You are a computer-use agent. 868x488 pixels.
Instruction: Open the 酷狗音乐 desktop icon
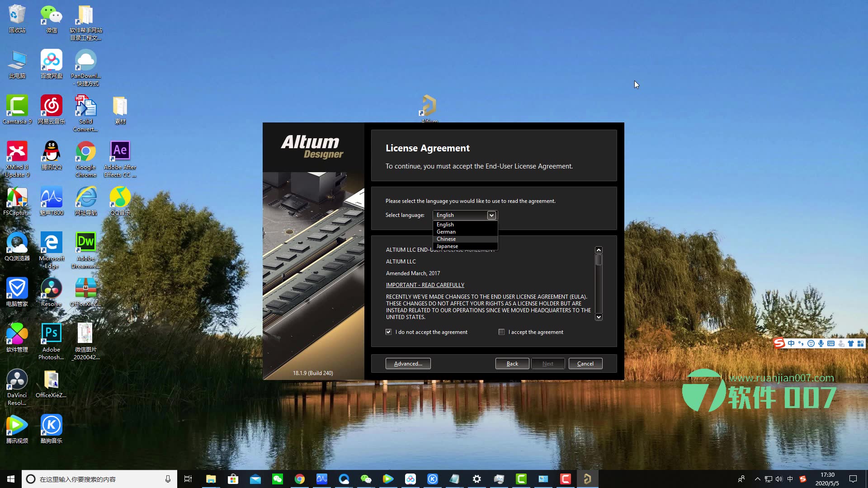tap(52, 429)
